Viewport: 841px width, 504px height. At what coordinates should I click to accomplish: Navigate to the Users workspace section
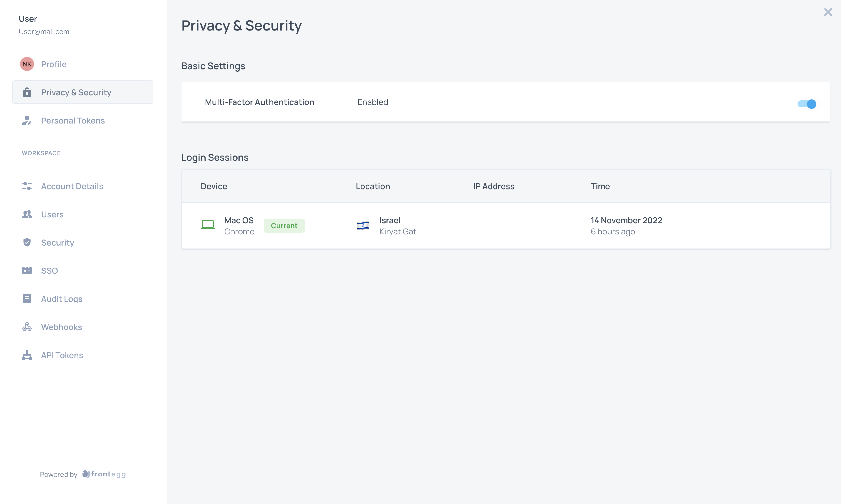pos(52,214)
